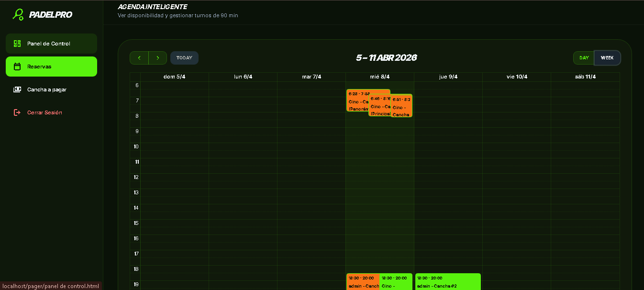Viewport: 644px width, 290px height.
Task: Click the Cerrar Sesión logout icon
Action: (17, 112)
